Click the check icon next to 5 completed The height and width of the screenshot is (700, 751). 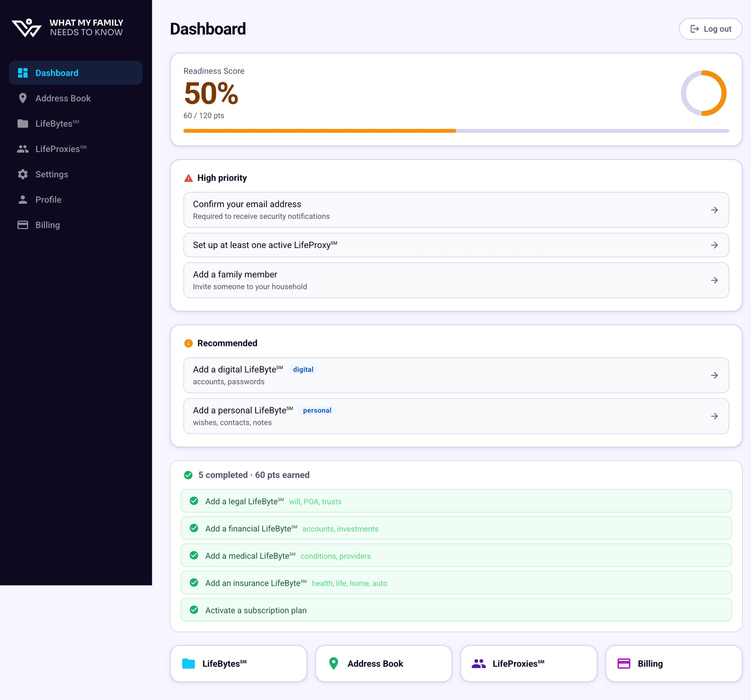[x=189, y=475]
